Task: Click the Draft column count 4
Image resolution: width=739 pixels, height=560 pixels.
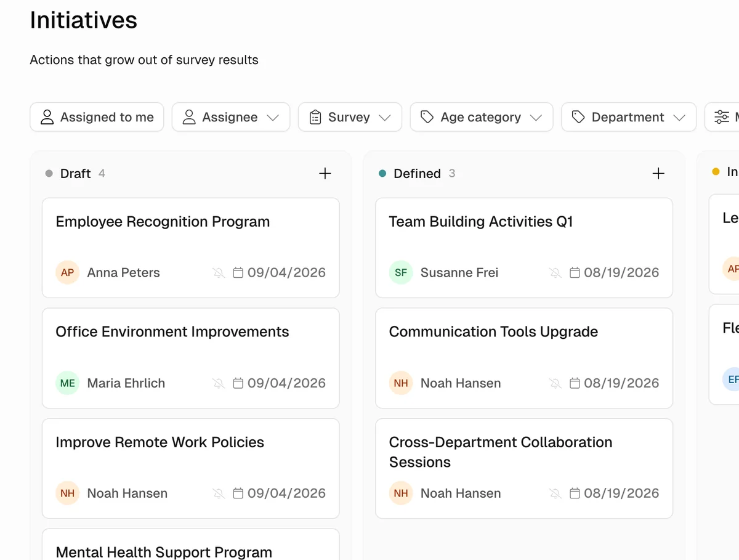Action: pyautogui.click(x=102, y=174)
